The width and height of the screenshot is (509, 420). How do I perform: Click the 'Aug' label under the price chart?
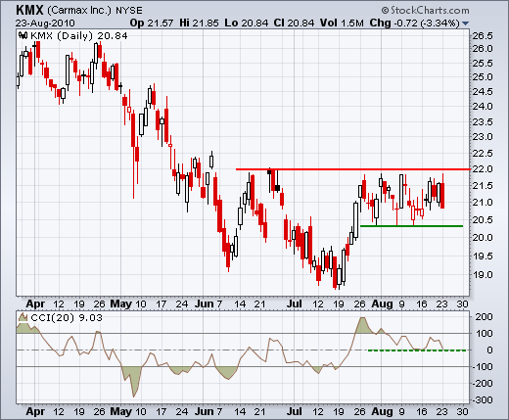pyautogui.click(x=382, y=304)
